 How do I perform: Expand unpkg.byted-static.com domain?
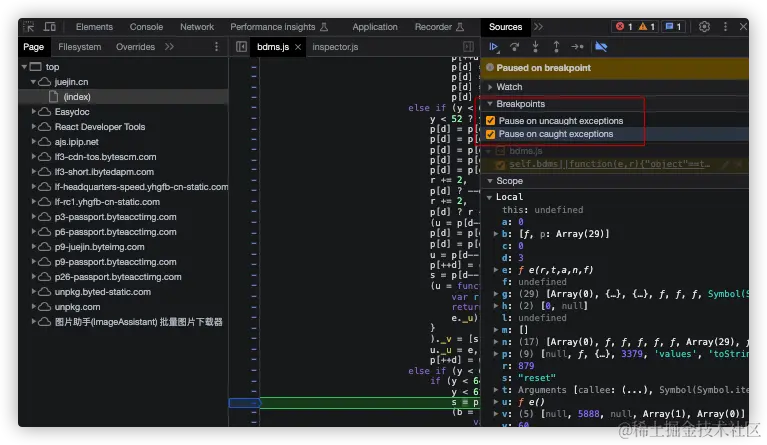[33, 292]
